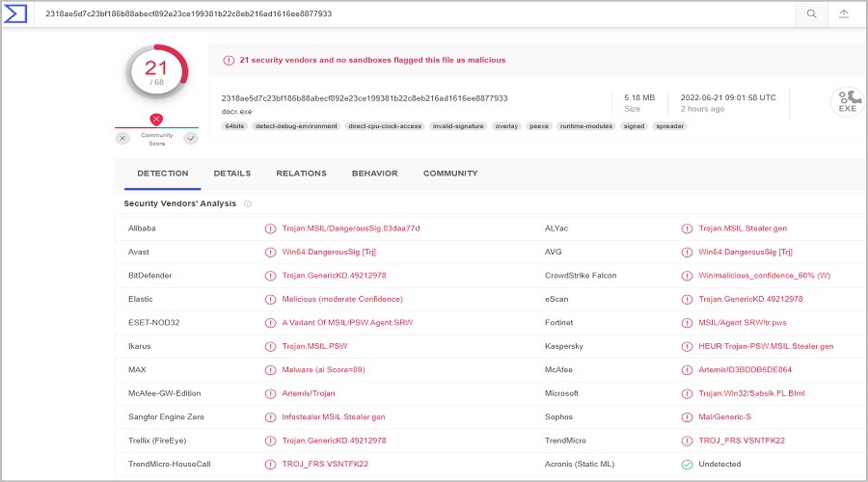Click the alert icon in the Sophos row
The height and width of the screenshot is (482, 868).
coord(687,417)
